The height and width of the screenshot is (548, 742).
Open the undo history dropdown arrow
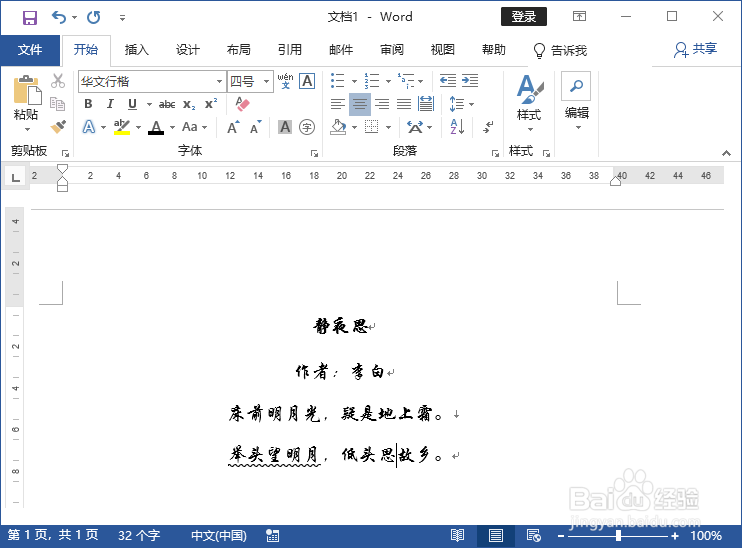click(x=74, y=18)
